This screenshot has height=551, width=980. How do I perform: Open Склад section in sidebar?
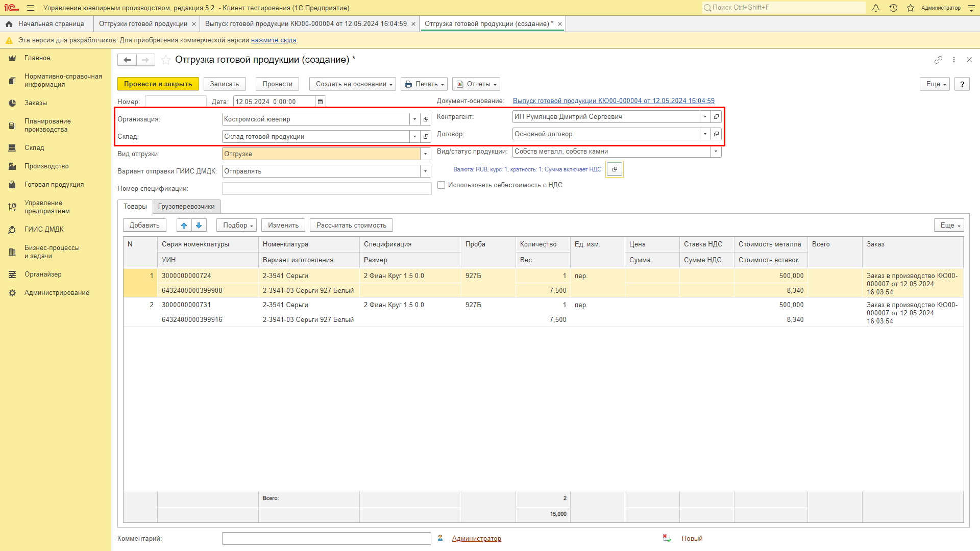(x=34, y=148)
